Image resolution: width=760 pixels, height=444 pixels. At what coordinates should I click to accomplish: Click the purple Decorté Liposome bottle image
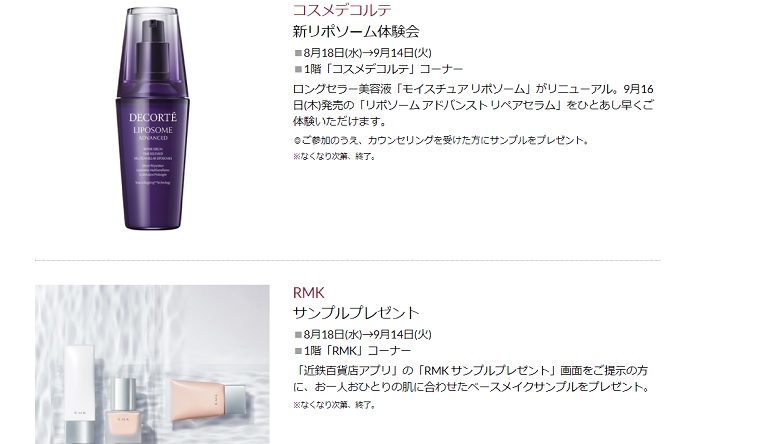(152, 118)
